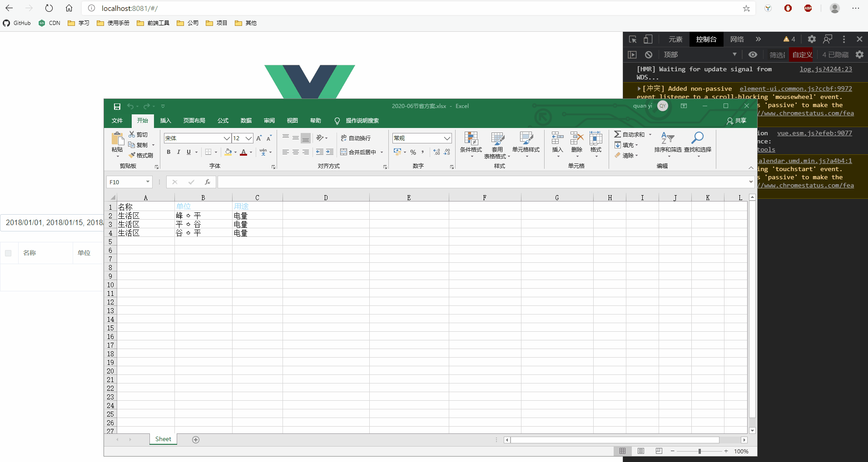The width and height of the screenshot is (868, 462).
Task: Toggle Bold formatting in Excel
Action: (169, 152)
